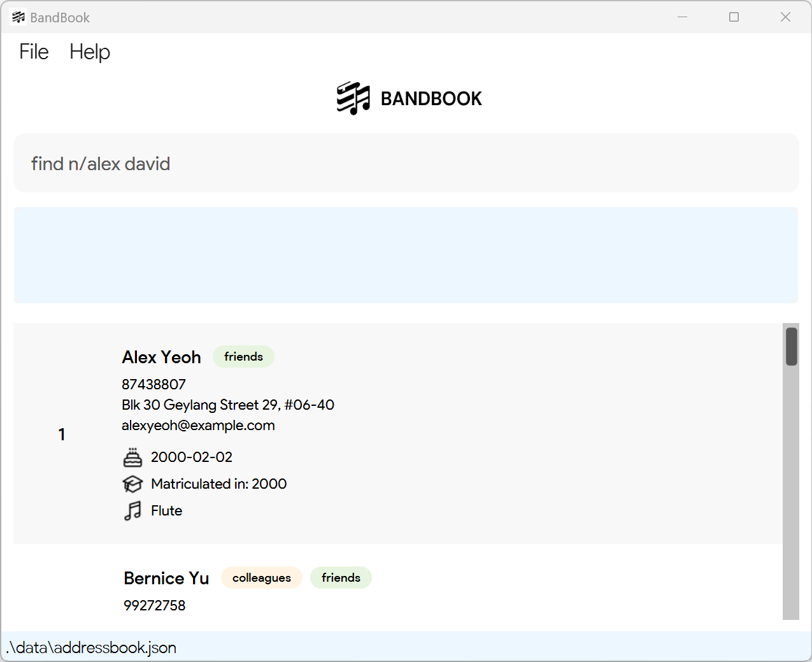
Task: Click Bernice Yu's friends tag
Action: (341, 578)
